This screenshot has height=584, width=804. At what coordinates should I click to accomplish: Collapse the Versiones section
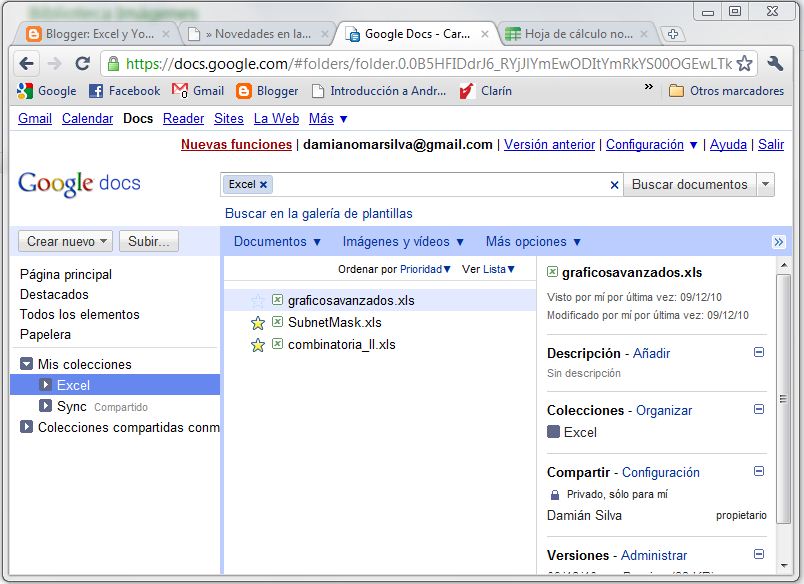[759, 554]
